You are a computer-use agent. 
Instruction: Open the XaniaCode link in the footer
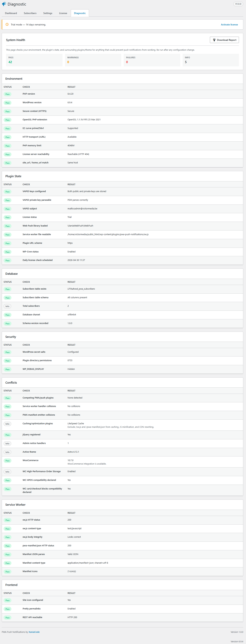coord(34,632)
